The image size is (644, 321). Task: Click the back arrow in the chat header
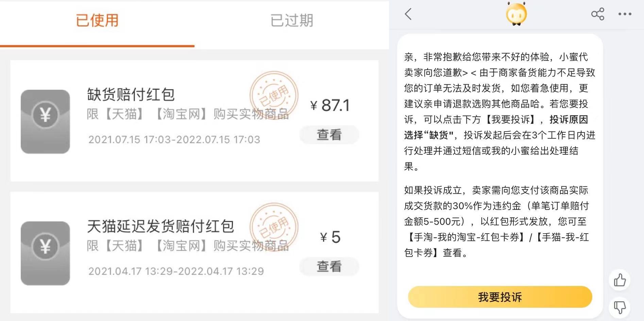(x=408, y=14)
